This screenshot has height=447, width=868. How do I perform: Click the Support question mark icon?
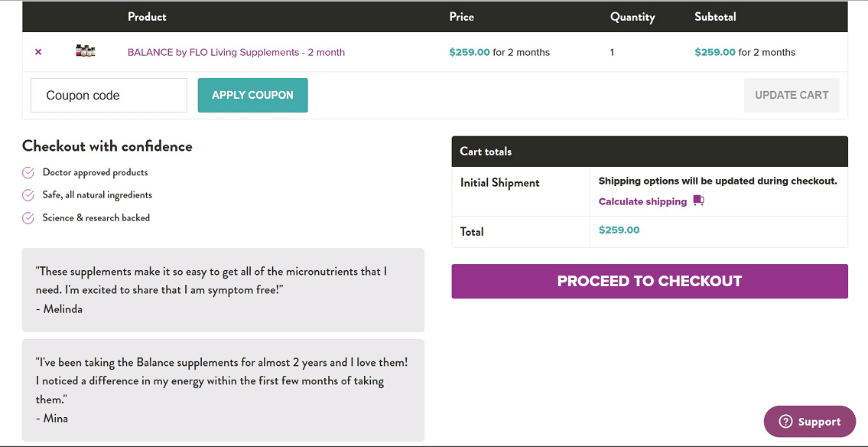[x=785, y=422]
